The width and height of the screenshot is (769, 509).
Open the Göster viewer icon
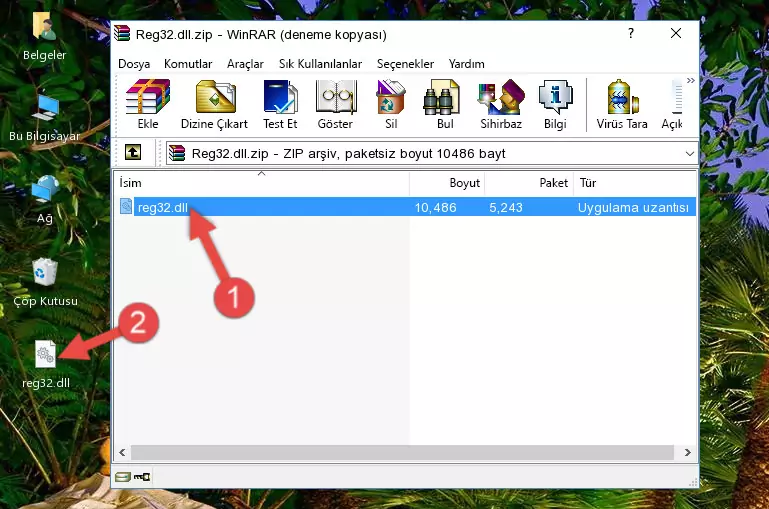tap(335, 104)
